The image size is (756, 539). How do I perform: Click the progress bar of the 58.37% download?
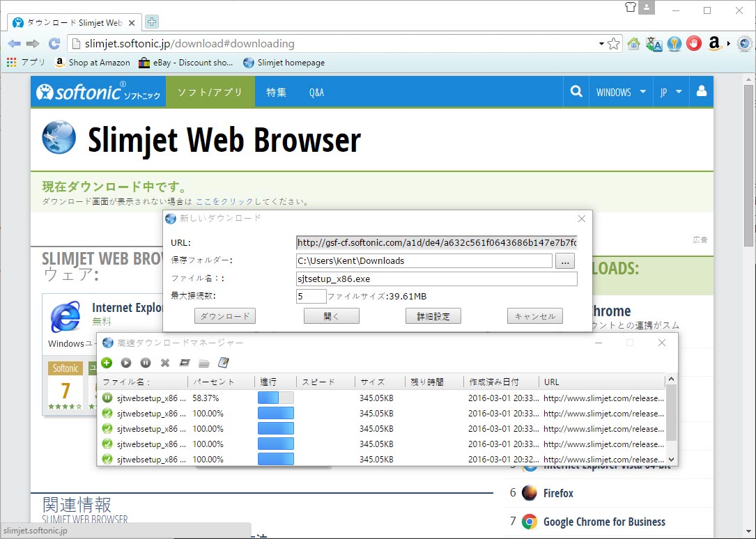coord(276,398)
